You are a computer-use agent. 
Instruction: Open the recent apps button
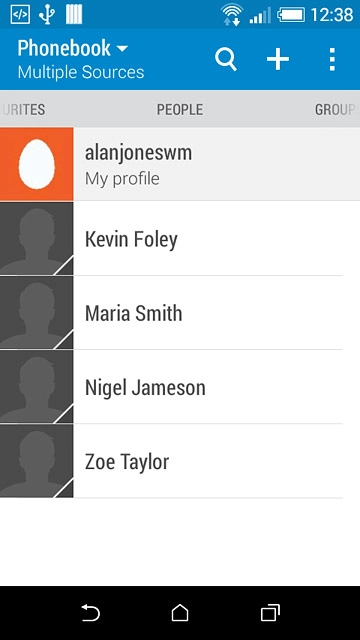click(270, 613)
